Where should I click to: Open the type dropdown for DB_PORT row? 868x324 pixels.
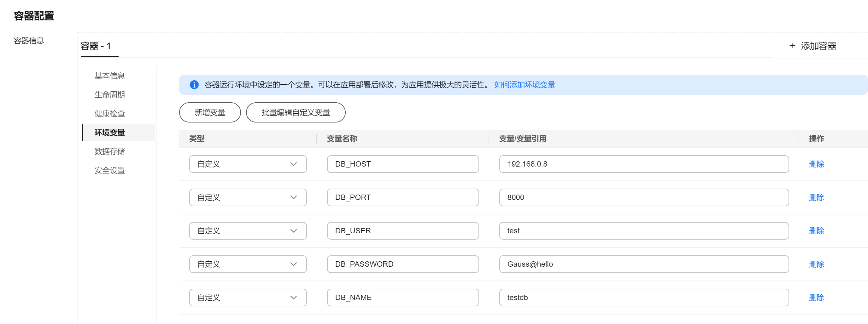(248, 197)
